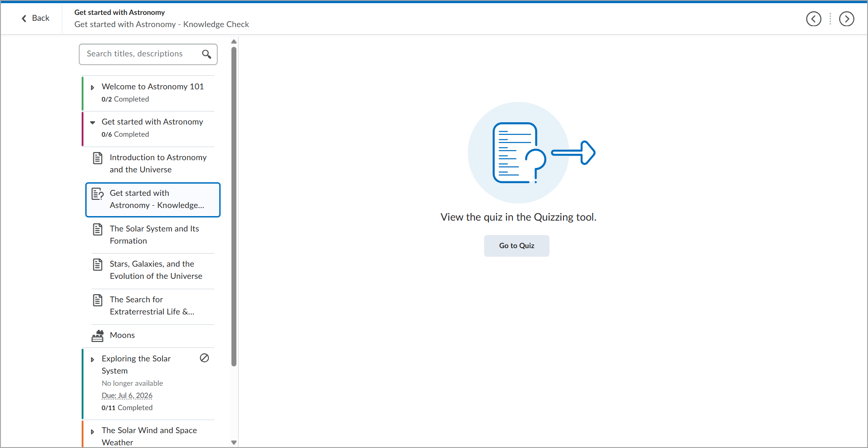Click the Go to Quiz button

pos(517,246)
